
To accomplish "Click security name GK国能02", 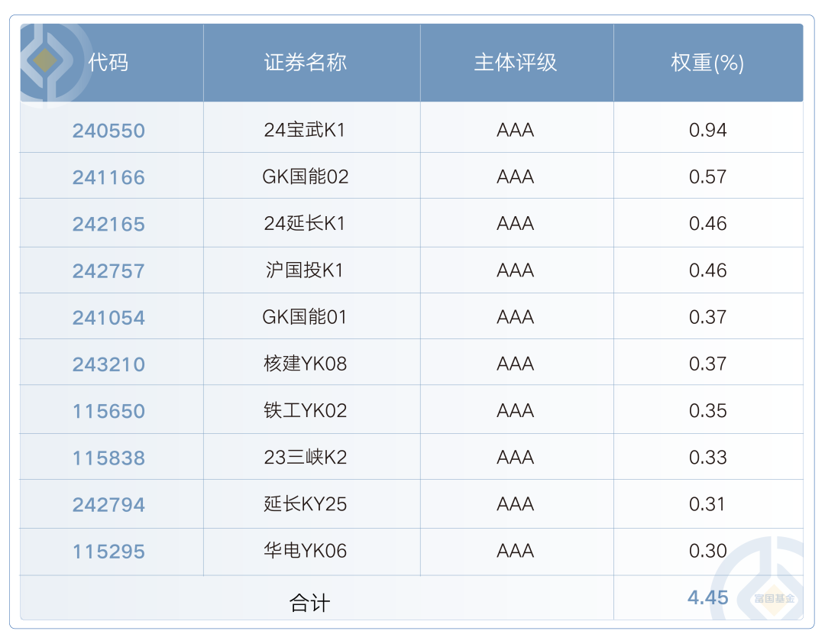I will pos(305,176).
